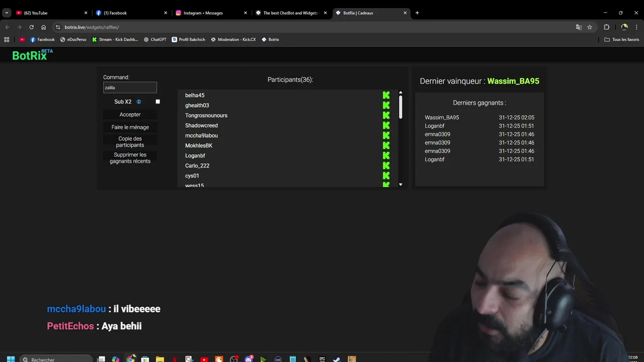This screenshot has height=362, width=644.
Task: Click the Kick icon beside Carlo_222
Action: point(386,165)
